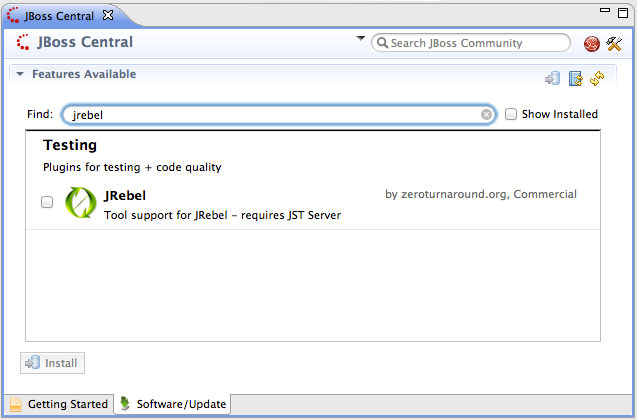
Task: Click the yellow refresh arrows icon
Action: coord(597,78)
